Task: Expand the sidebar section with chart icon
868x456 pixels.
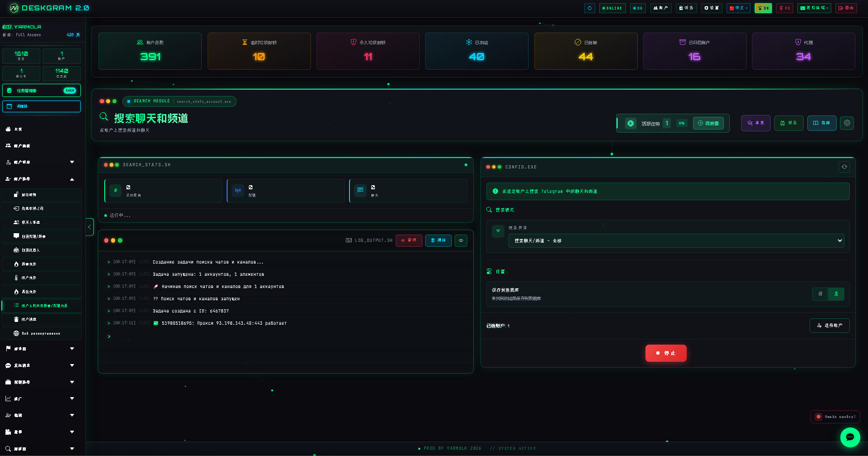Action: pos(41,398)
